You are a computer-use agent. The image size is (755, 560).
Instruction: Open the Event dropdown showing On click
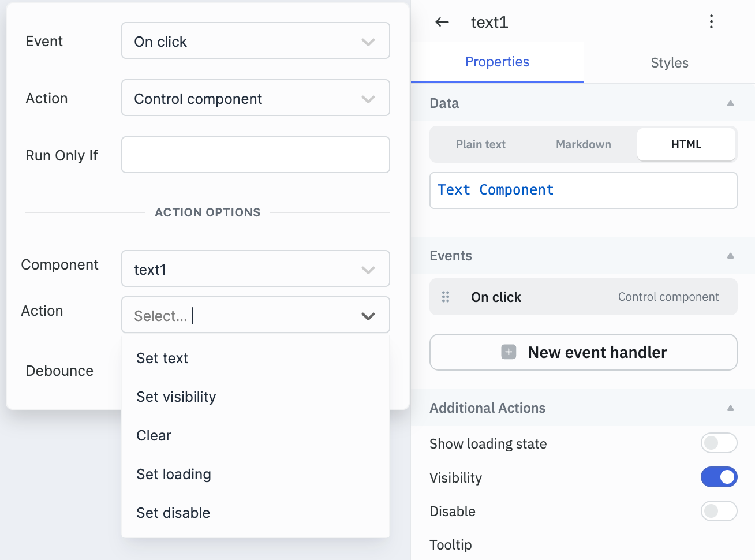pos(255,41)
